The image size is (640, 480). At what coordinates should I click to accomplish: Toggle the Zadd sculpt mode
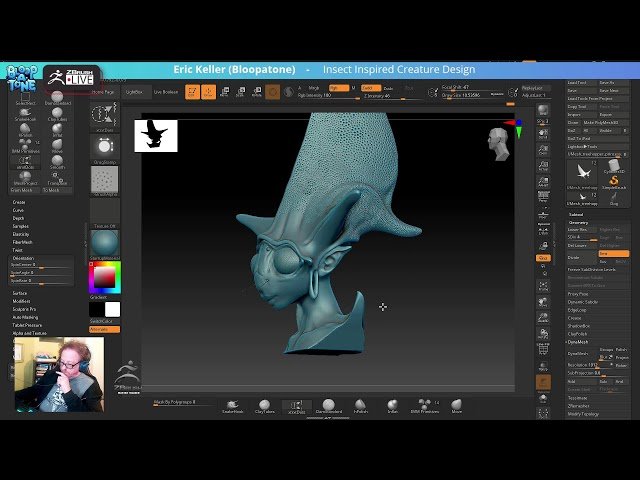click(x=369, y=88)
